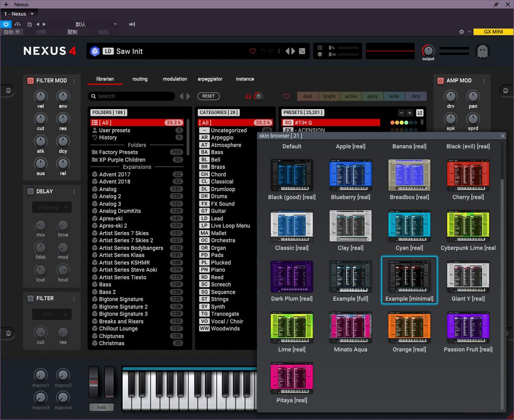Click the pin icon in the title bar
The height and width of the screenshot is (420, 514).
coord(496,4)
